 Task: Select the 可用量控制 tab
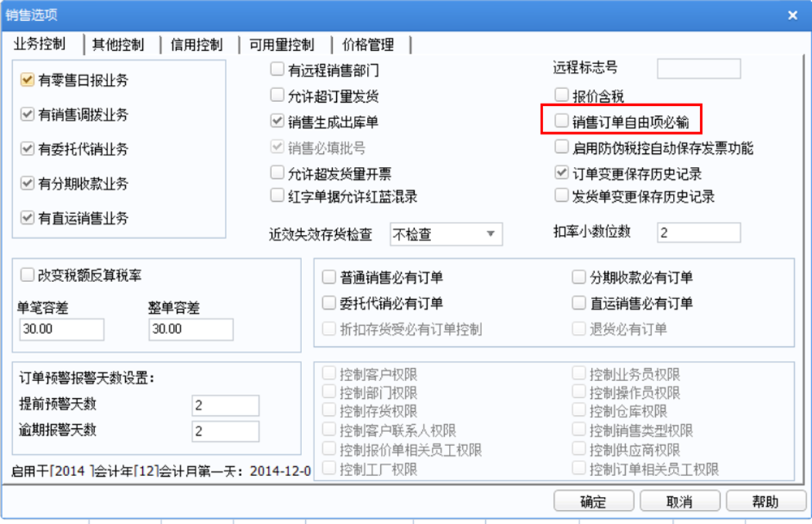[x=282, y=45]
